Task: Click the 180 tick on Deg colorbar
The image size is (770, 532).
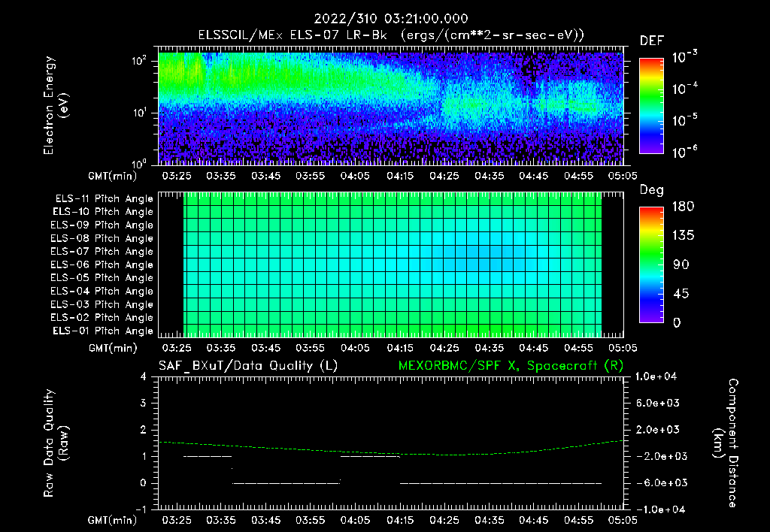Action: (683, 207)
